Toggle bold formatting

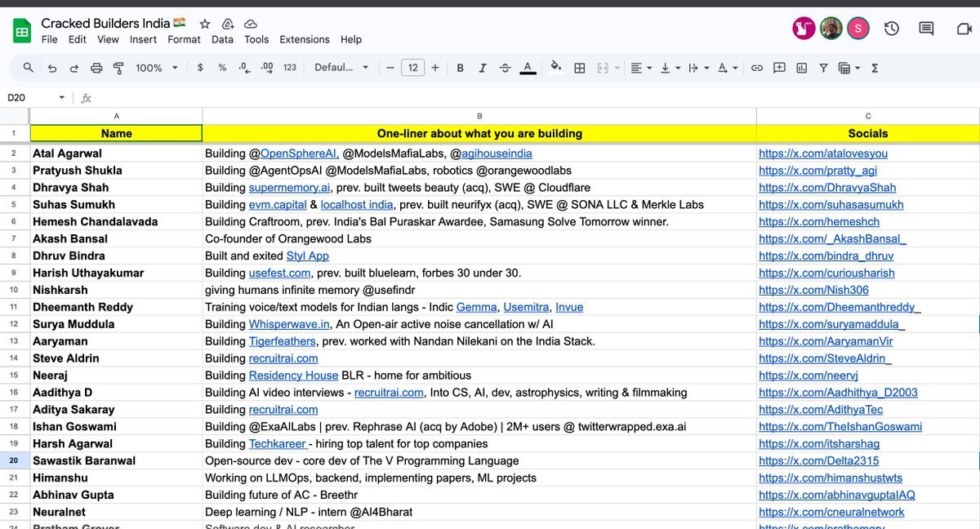[461, 68]
